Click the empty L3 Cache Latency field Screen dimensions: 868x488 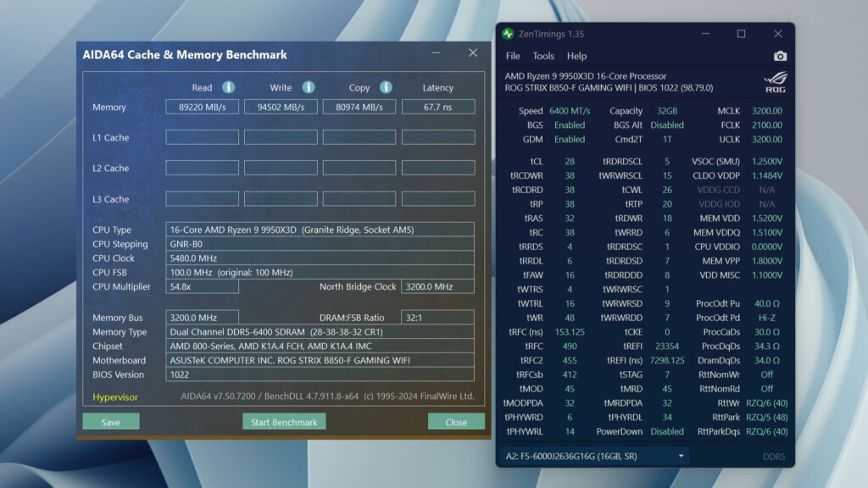coord(438,198)
